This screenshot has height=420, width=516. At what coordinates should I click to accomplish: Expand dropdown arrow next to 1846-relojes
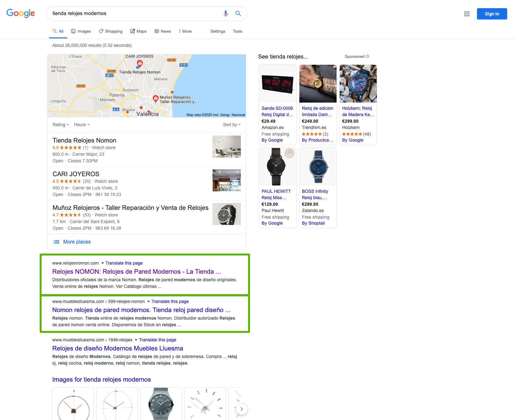(136, 340)
